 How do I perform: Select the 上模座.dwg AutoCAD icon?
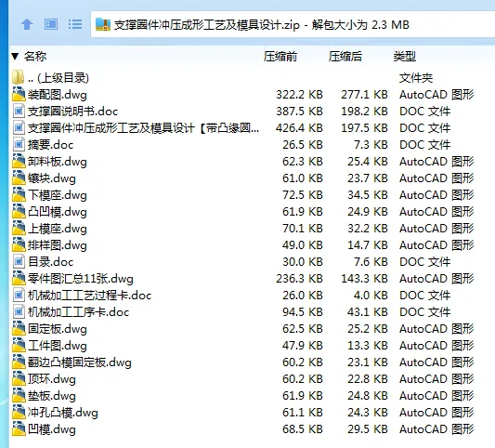pyautogui.click(x=19, y=228)
